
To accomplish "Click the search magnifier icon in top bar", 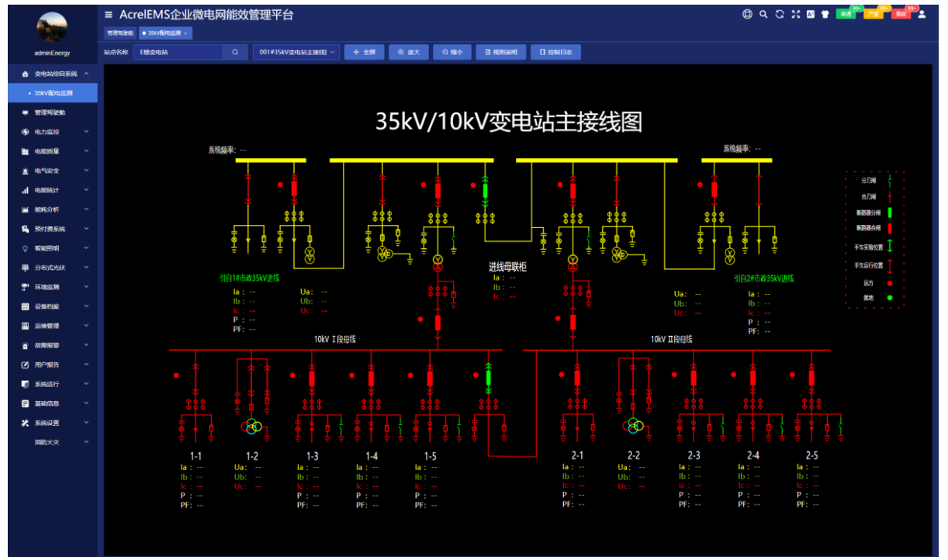I will pyautogui.click(x=763, y=14).
